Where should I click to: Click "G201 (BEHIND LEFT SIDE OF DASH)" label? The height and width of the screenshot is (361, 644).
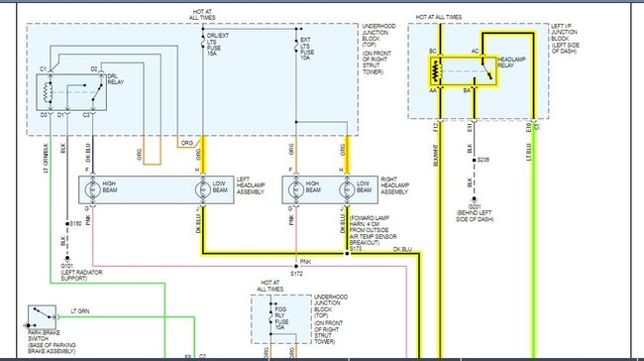[x=475, y=213]
